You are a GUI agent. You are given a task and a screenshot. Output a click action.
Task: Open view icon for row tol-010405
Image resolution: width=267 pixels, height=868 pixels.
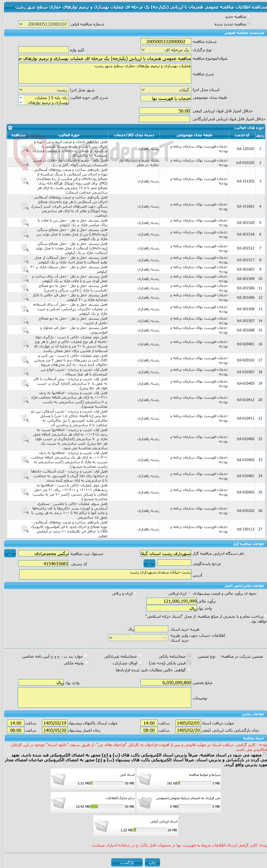click(x=24, y=383)
